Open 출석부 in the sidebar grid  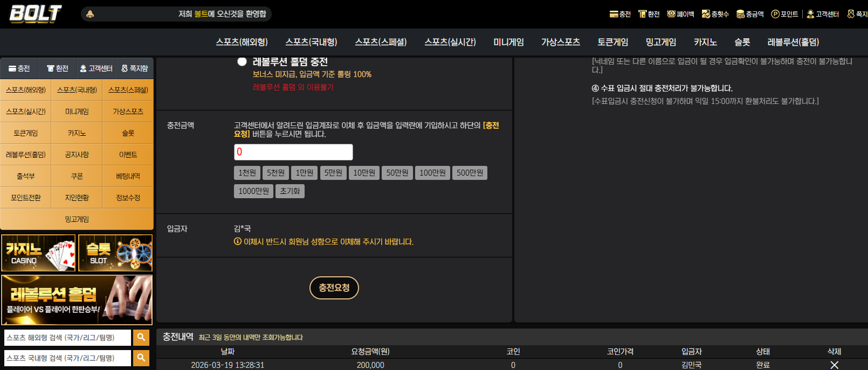pyautogui.click(x=26, y=176)
